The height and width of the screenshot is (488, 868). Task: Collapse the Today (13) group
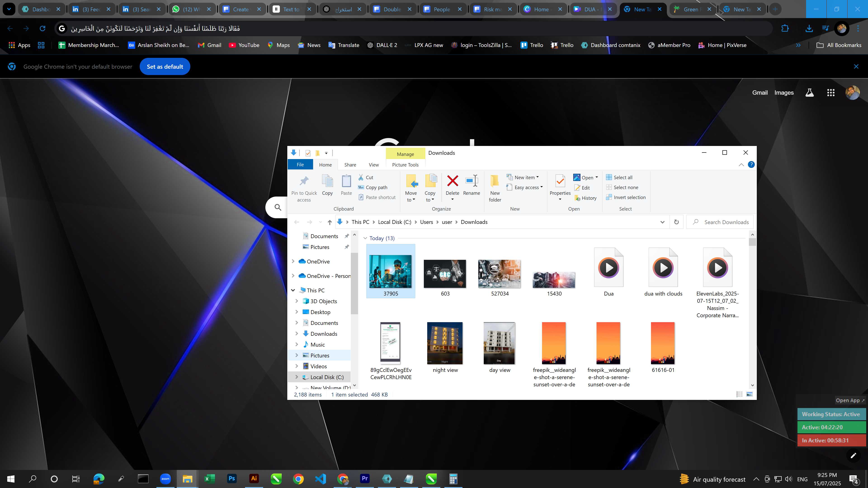[365, 238]
